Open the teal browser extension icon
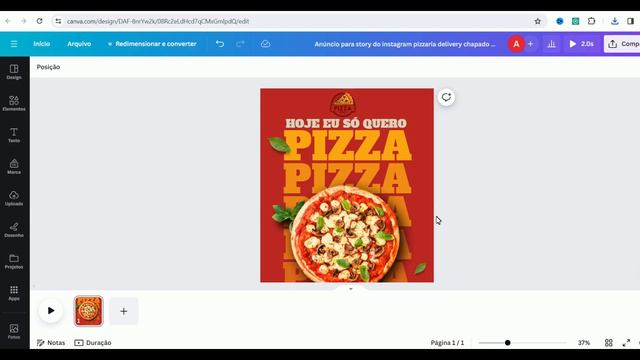The height and width of the screenshot is (360, 640). 576,21
